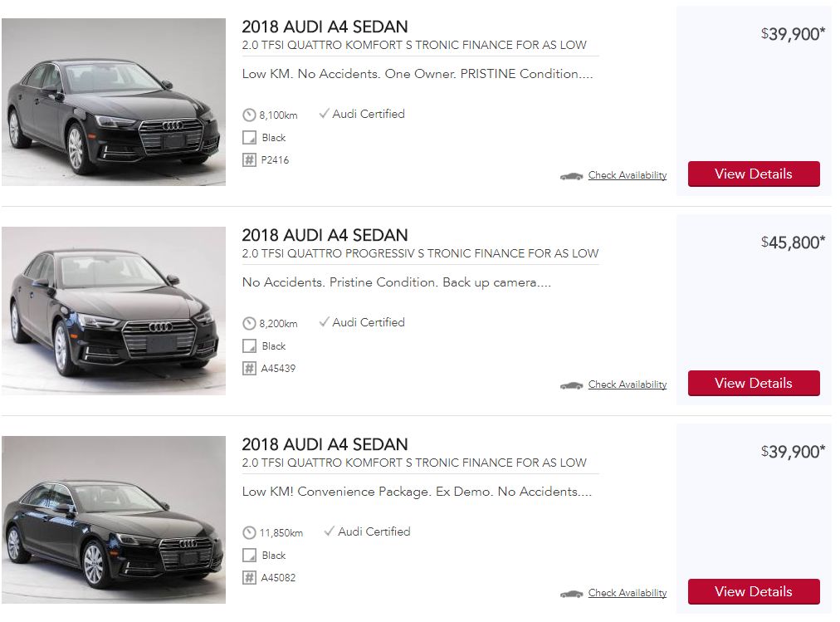
Task: Click the Black color swatch for stock A45439
Action: click(249, 346)
